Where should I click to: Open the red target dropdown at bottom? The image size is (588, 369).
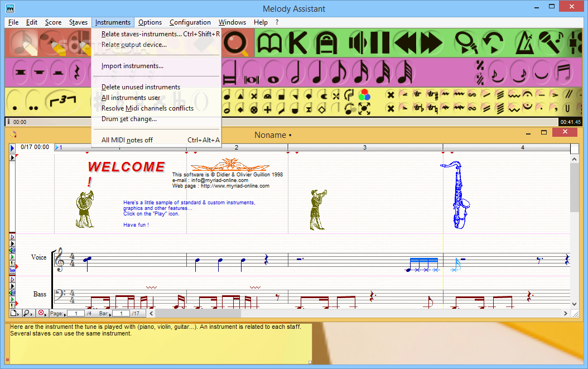coord(42,313)
